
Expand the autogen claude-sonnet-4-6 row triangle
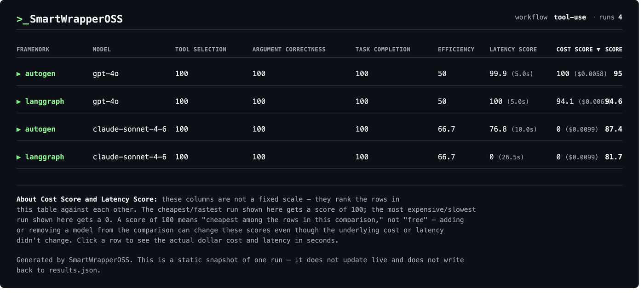point(19,130)
